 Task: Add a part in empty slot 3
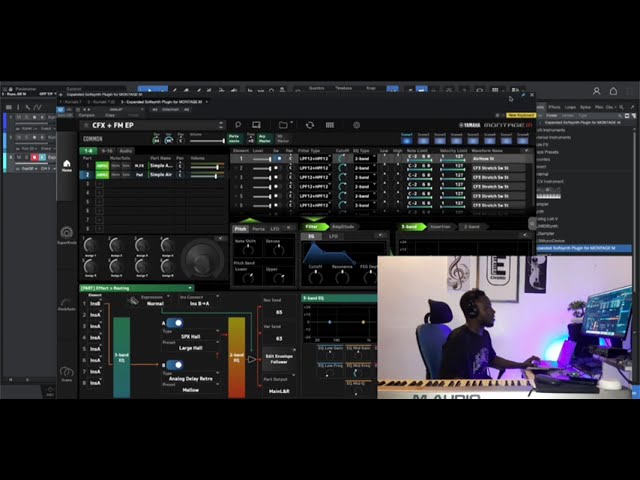click(99, 184)
